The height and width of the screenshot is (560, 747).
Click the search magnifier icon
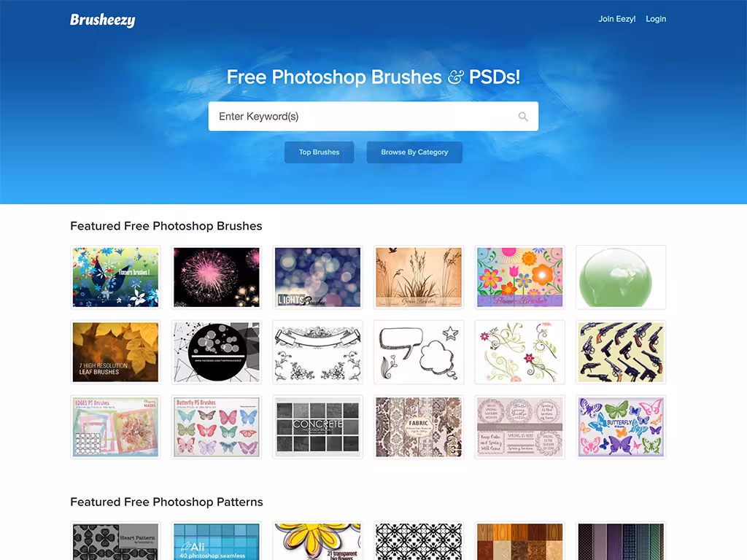(522, 117)
